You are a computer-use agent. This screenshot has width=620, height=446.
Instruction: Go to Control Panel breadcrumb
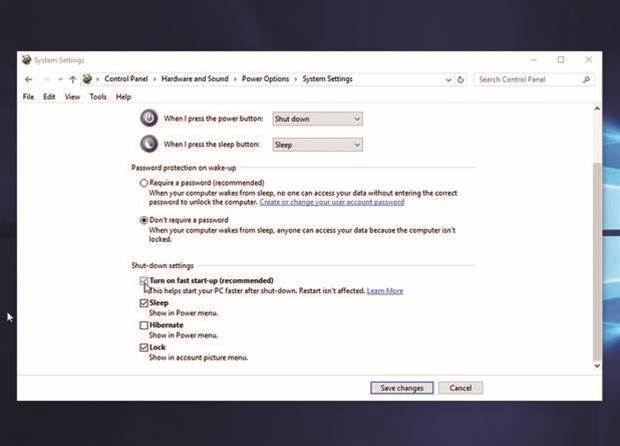tap(126, 79)
